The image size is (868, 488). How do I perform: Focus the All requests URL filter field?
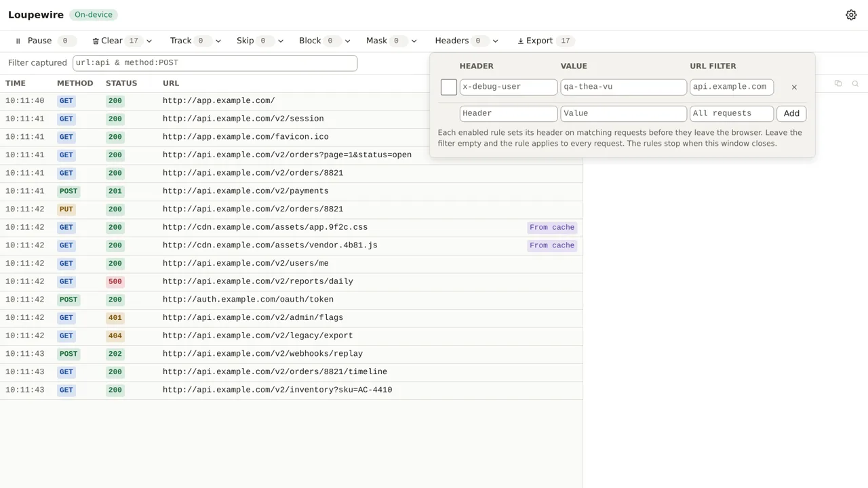732,113
